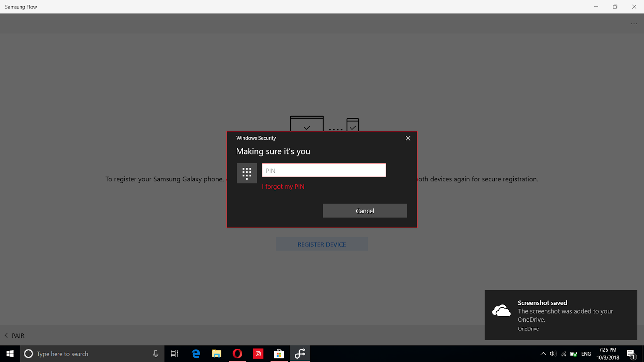Click the REGISTER DEVICE button
The image size is (644, 362).
click(322, 244)
